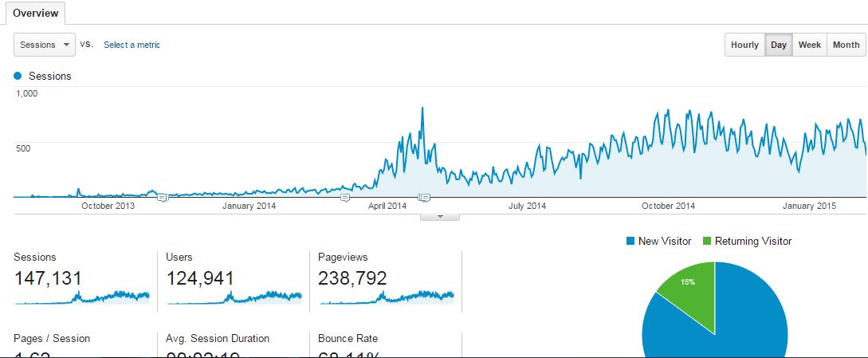This screenshot has height=358, width=868.
Task: Click the January 2015 axis label
Action: click(809, 207)
